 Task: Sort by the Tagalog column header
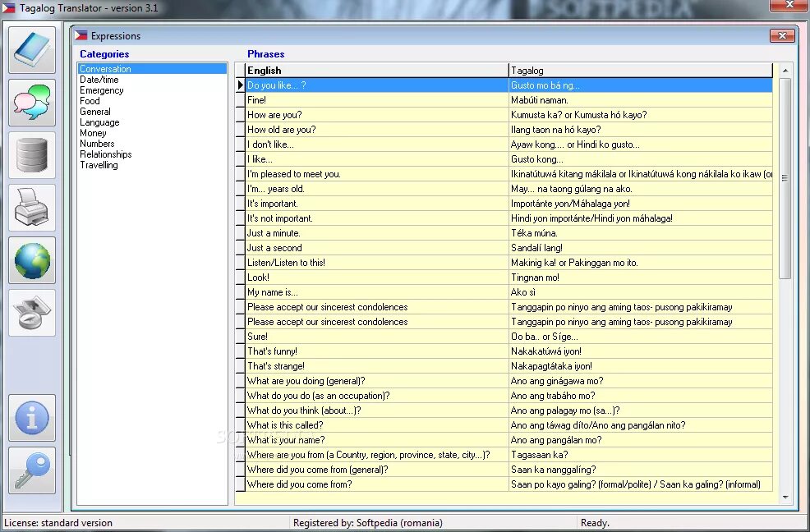coord(641,71)
